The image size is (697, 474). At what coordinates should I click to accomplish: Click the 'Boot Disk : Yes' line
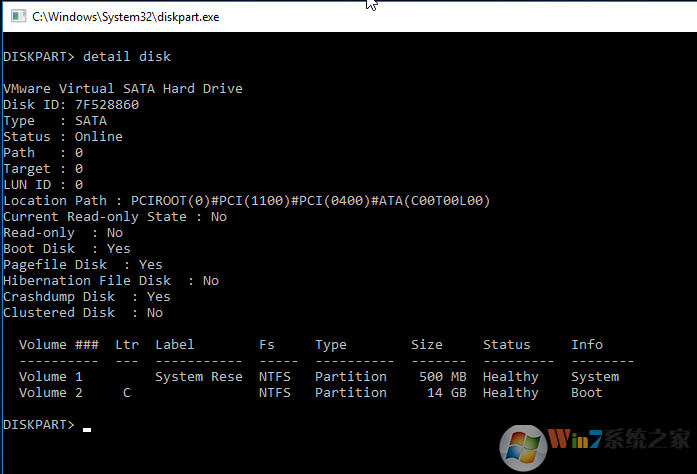coord(67,249)
